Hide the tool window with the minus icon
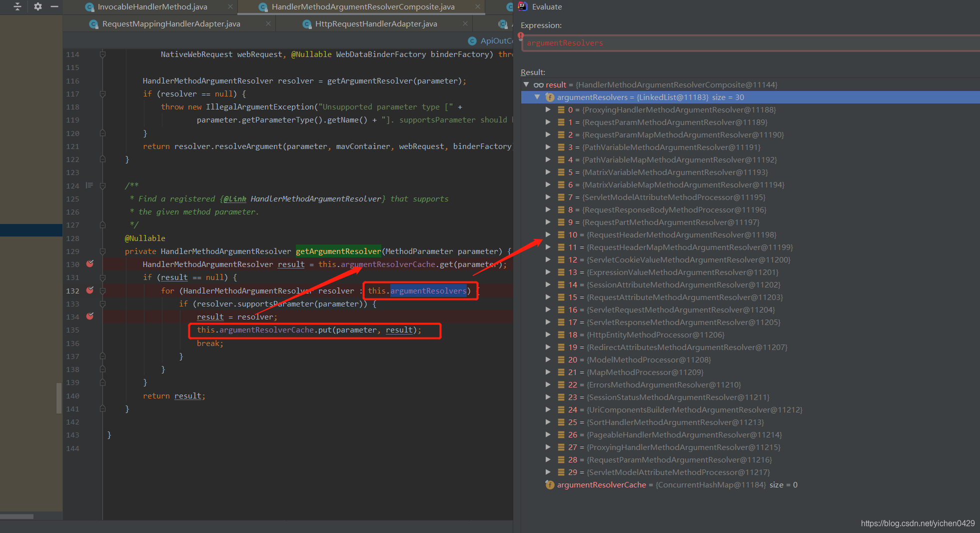This screenshot has height=533, width=980. tap(54, 6)
